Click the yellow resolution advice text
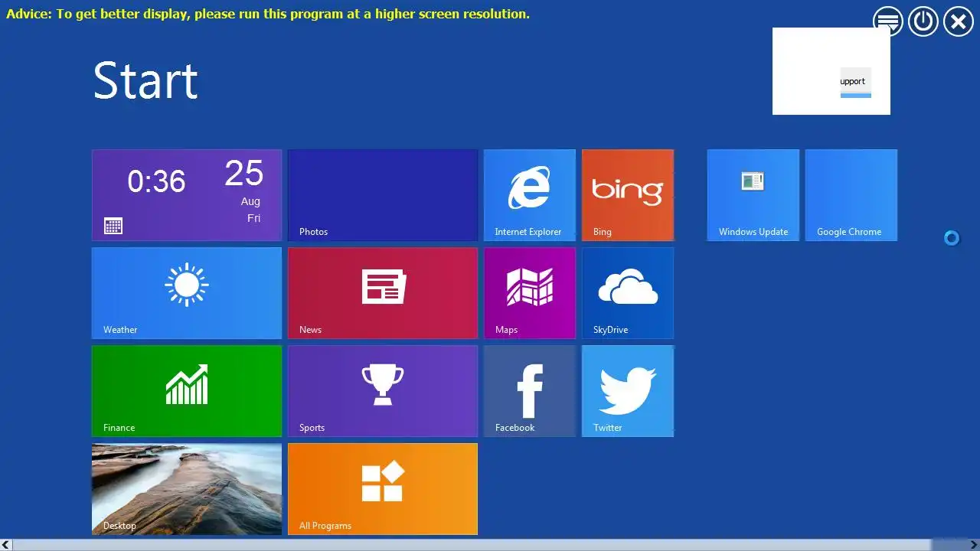 (268, 14)
